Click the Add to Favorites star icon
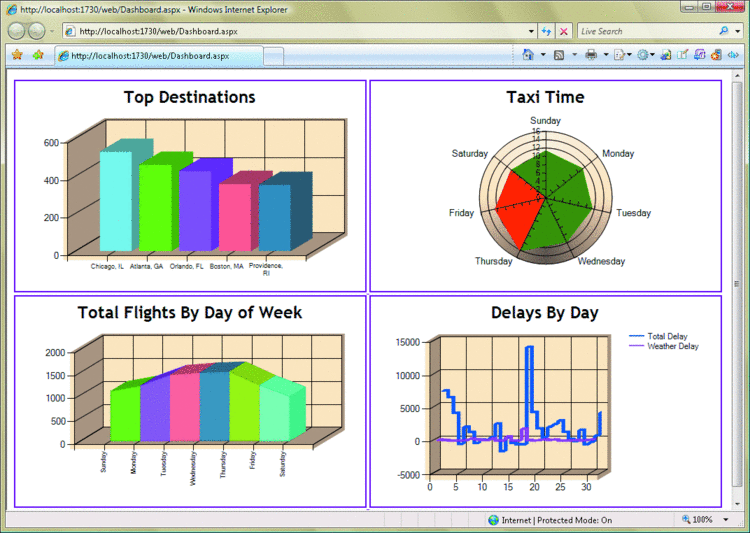 (x=38, y=55)
